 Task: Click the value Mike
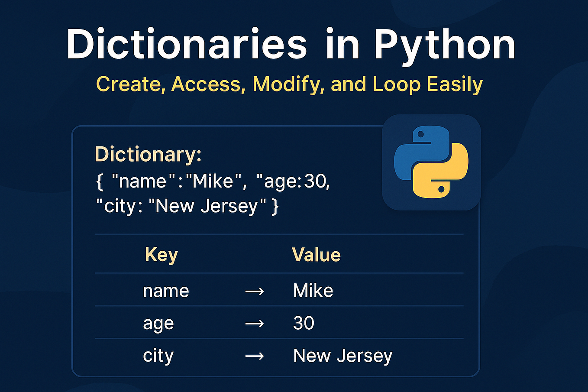[x=313, y=291]
